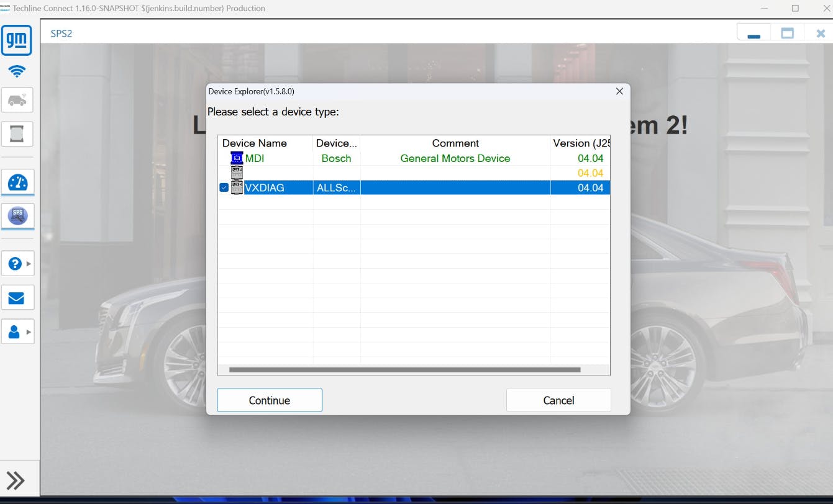Click the GM logo icon
This screenshot has width=833, height=504.
coord(17,41)
